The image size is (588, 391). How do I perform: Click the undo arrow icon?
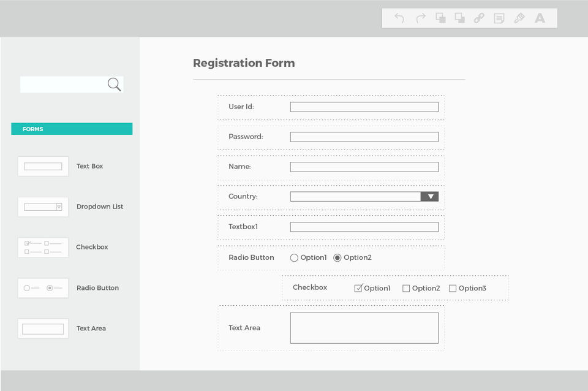(x=399, y=18)
